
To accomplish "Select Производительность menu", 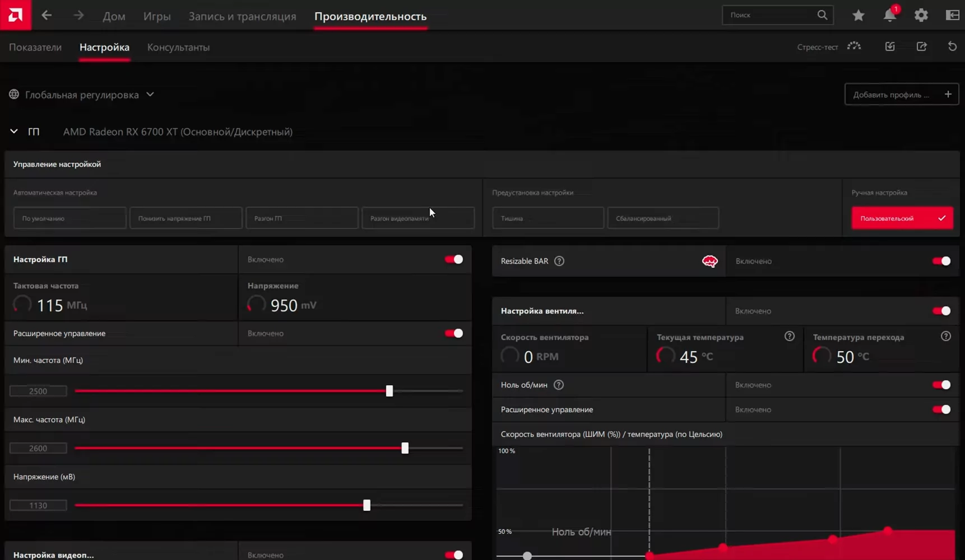I will pyautogui.click(x=370, y=16).
